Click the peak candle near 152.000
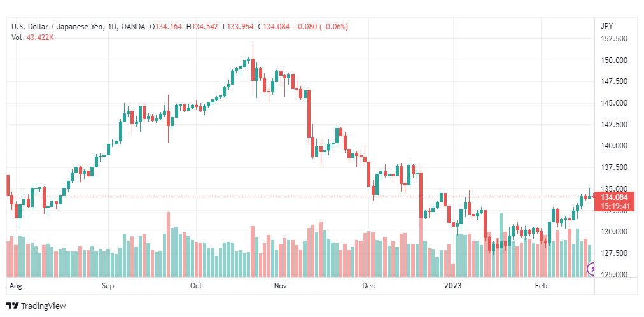 tap(253, 69)
